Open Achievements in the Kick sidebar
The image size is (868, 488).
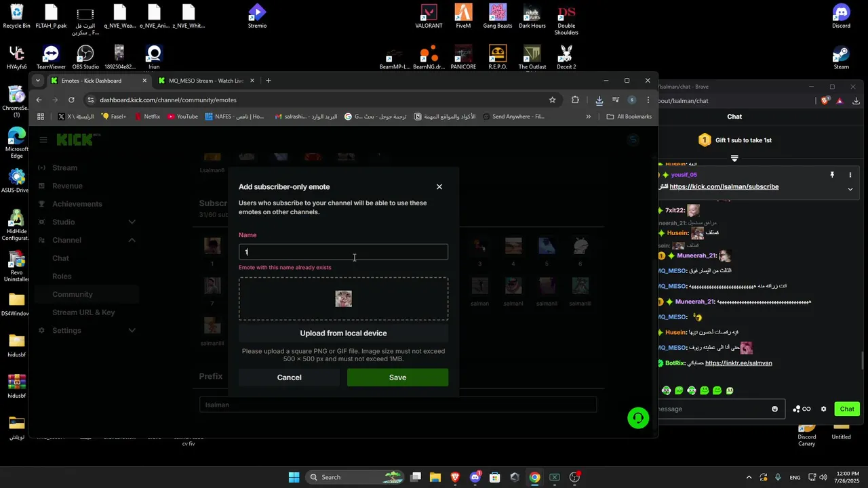tap(77, 204)
